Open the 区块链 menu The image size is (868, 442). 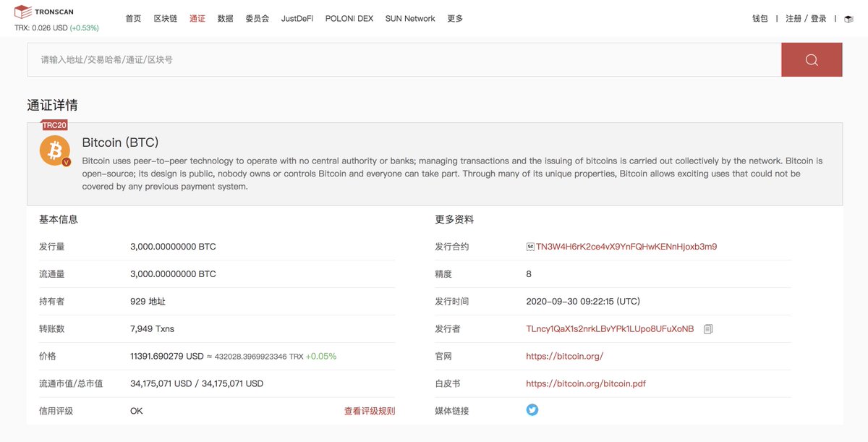point(166,19)
